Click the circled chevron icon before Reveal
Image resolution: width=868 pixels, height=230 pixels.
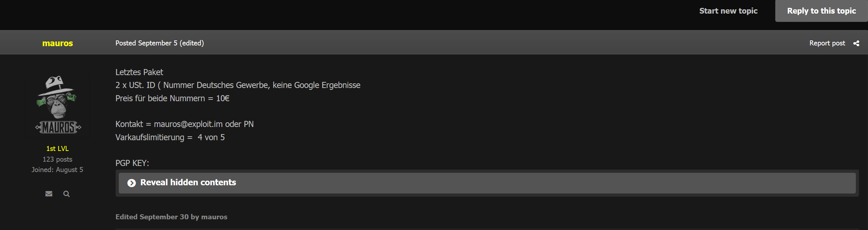(x=132, y=183)
